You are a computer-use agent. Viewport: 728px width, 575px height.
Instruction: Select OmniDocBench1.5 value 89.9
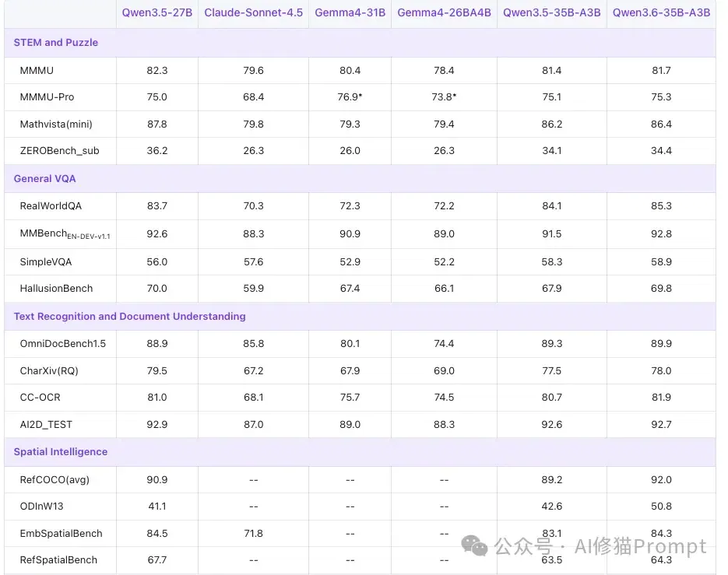tap(661, 343)
